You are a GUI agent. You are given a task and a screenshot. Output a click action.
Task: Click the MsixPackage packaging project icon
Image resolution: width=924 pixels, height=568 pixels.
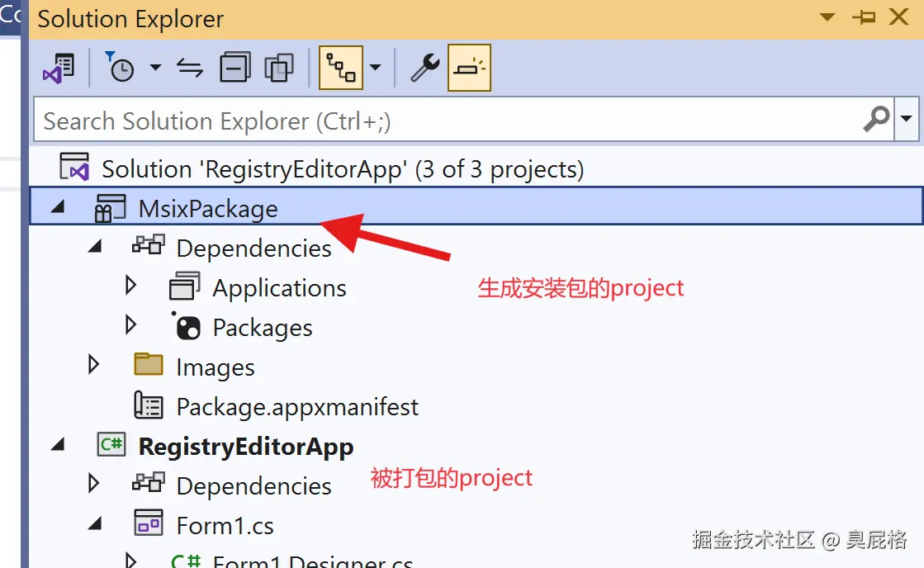pyautogui.click(x=110, y=208)
